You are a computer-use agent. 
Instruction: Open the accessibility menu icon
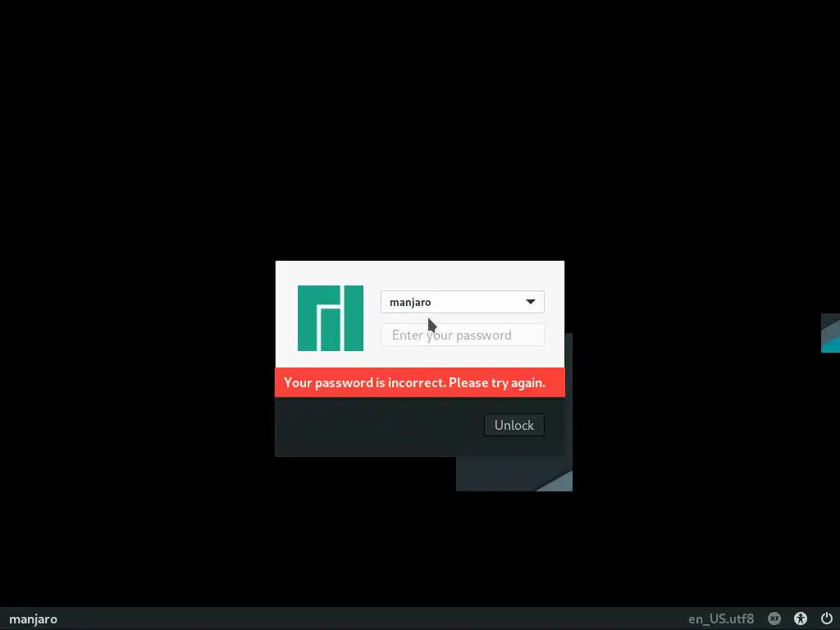[x=801, y=619]
